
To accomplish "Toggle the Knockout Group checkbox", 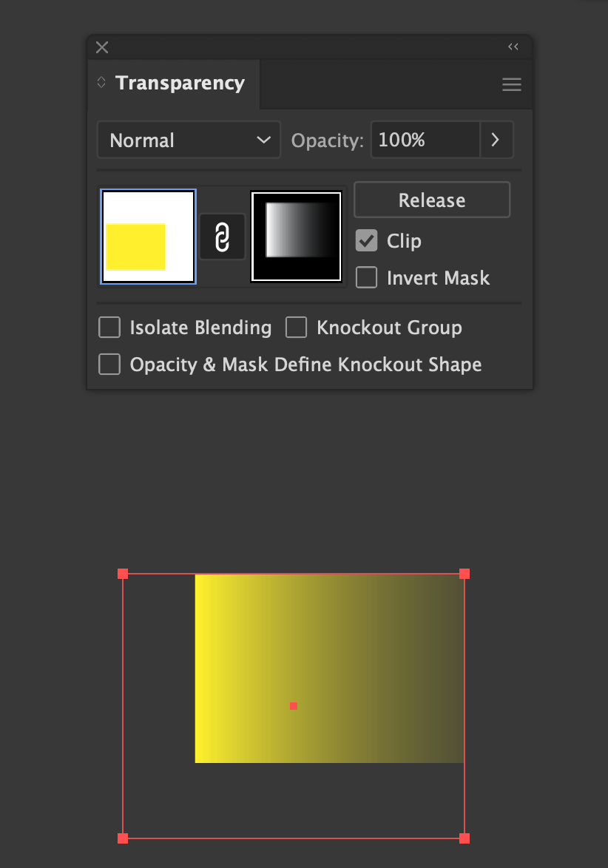I will 297,327.
